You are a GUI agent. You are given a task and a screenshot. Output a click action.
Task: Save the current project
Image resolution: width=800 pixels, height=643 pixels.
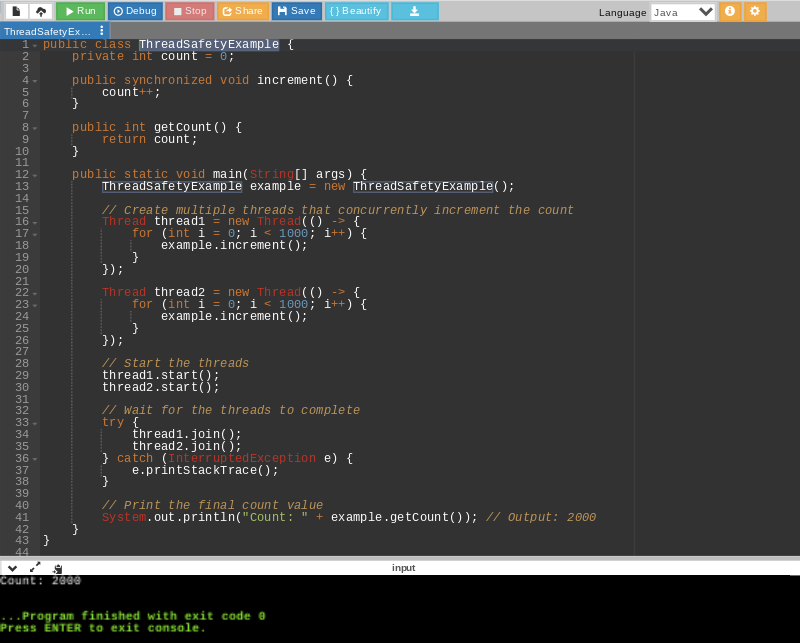pos(296,11)
